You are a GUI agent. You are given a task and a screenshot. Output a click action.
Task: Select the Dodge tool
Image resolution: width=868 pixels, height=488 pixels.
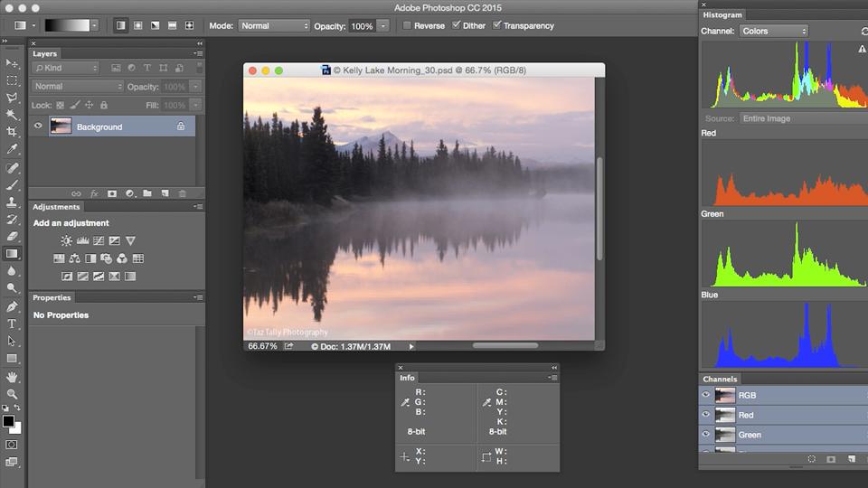12,287
